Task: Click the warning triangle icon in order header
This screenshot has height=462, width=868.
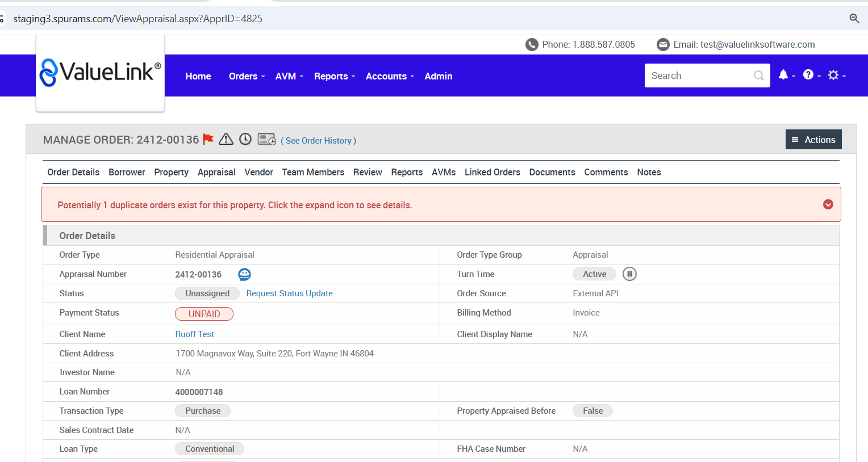Action: point(226,139)
